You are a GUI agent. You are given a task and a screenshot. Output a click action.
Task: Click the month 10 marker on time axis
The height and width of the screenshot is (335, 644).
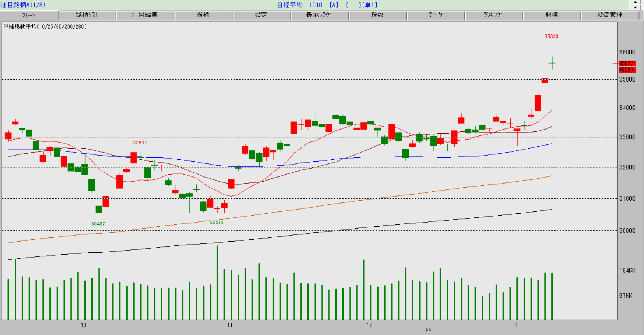pyautogui.click(x=83, y=325)
